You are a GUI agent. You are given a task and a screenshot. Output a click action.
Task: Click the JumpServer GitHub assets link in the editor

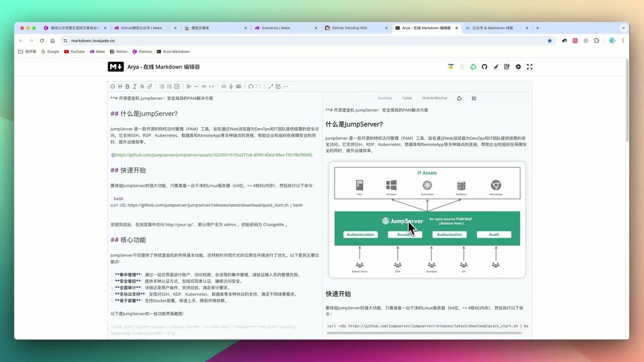click(211, 154)
